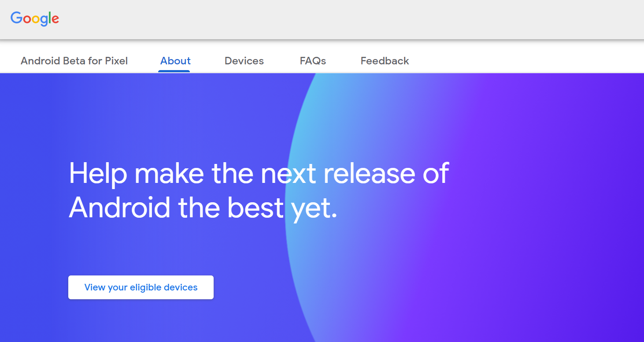Select the About tab
Screen dimensions: 644x342
coord(175,61)
